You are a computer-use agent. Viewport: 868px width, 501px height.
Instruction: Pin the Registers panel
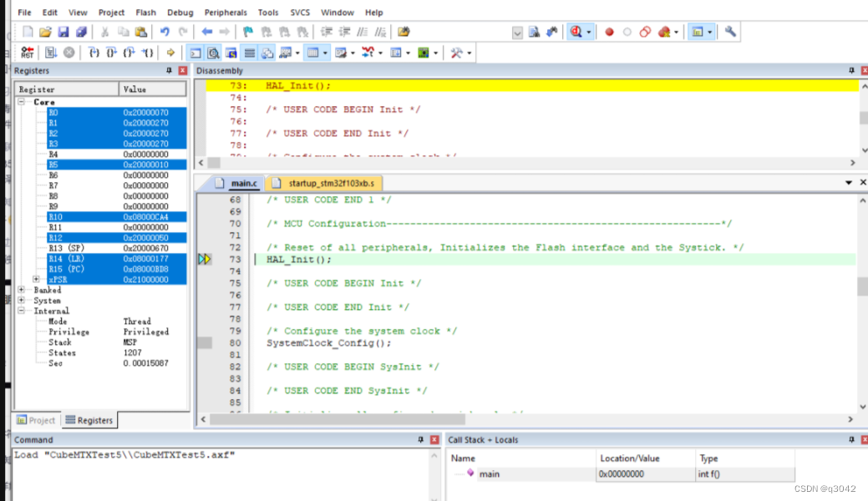click(169, 70)
